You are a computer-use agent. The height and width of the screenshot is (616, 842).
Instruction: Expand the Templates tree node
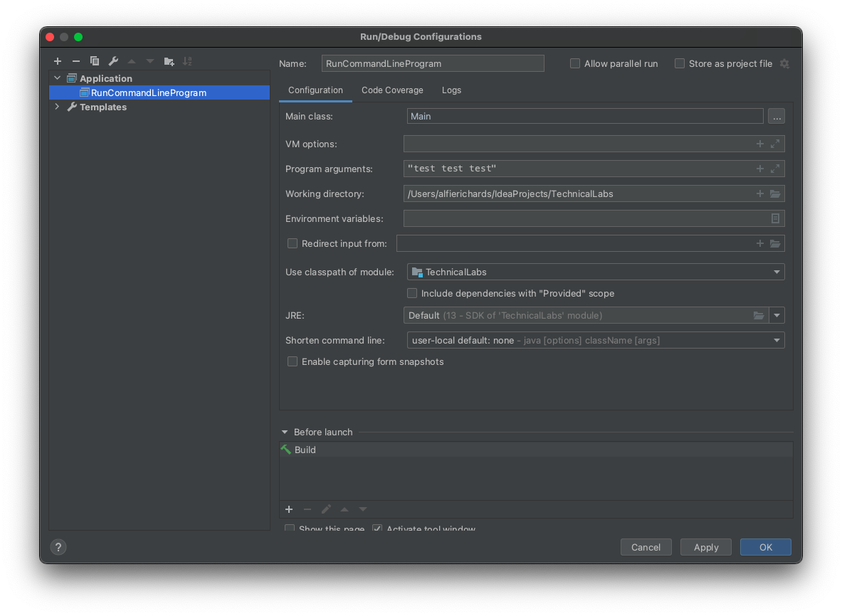coord(58,107)
